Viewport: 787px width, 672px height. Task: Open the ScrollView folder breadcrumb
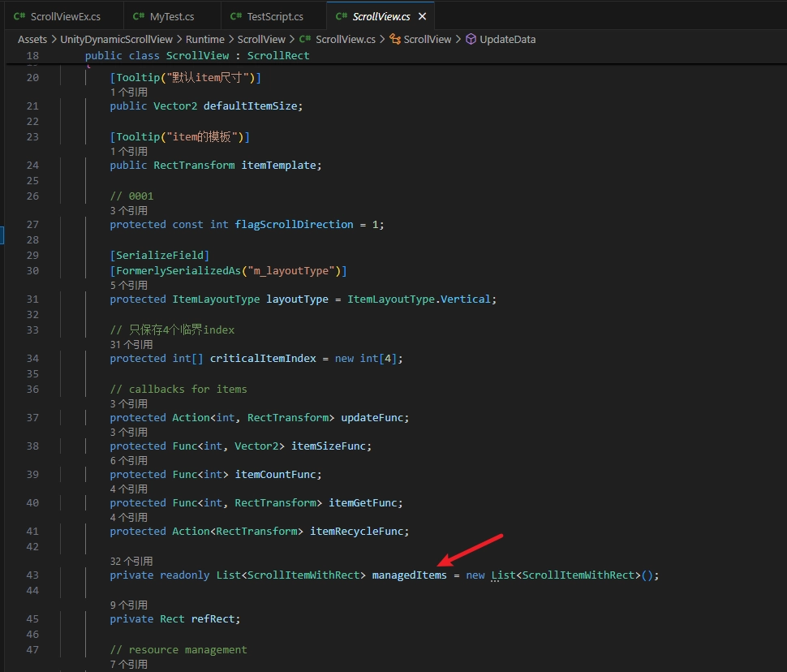261,39
